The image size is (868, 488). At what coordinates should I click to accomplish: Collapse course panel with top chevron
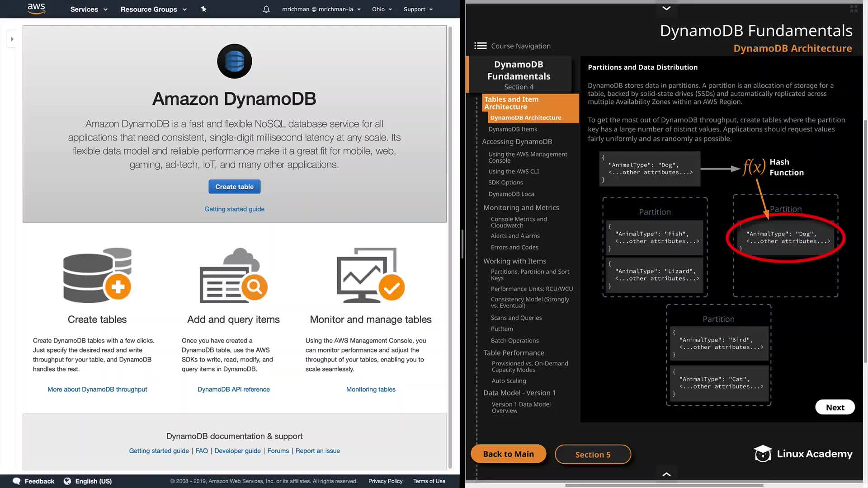coord(666,8)
